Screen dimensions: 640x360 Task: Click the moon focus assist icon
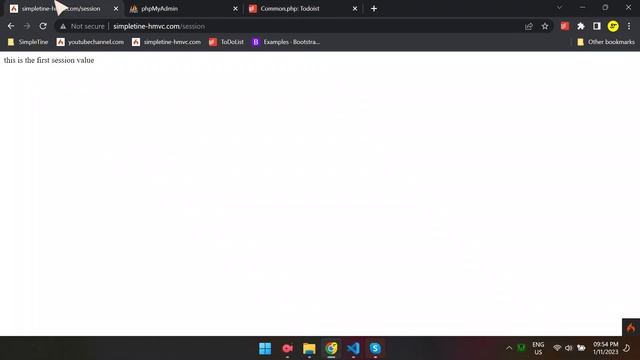627,348
